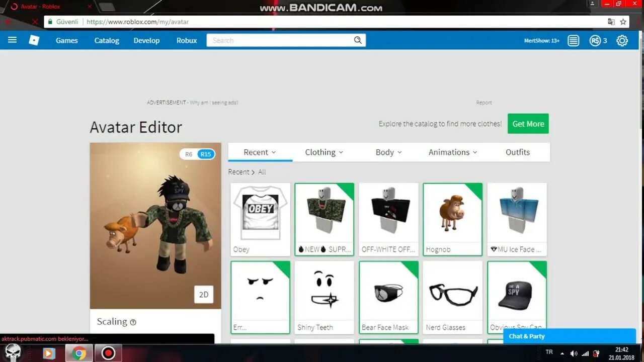Screen dimensions: 644x362
Task: Click the search magnifier icon
Action: [358, 40]
